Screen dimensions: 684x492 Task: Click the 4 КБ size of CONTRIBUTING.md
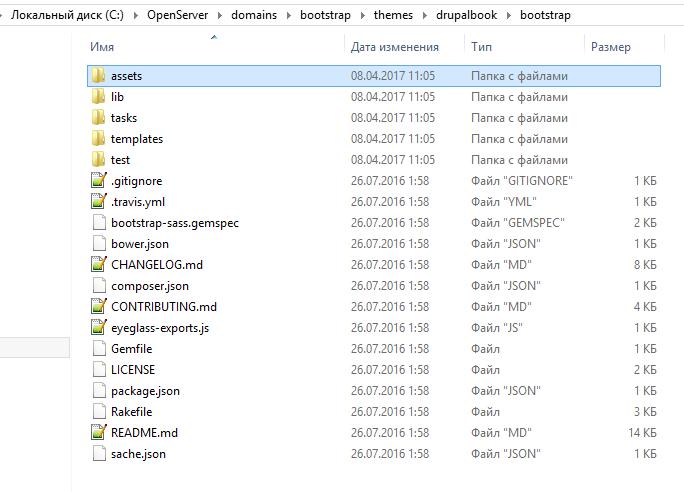(x=645, y=307)
